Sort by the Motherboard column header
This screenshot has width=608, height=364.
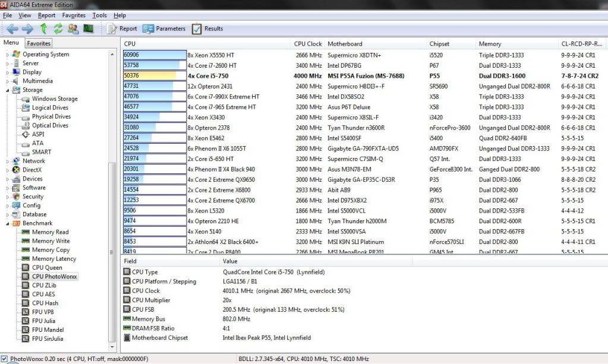[x=376, y=44]
